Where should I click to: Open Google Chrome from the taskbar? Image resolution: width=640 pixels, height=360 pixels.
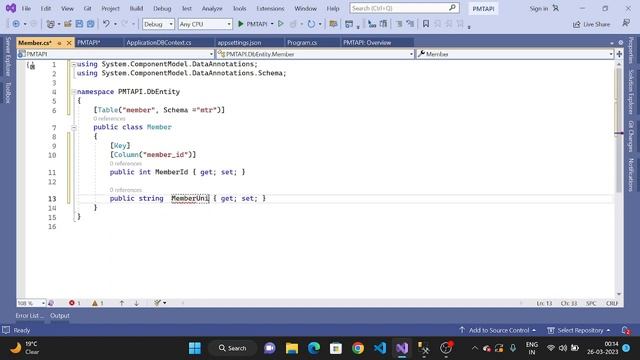[358, 348]
